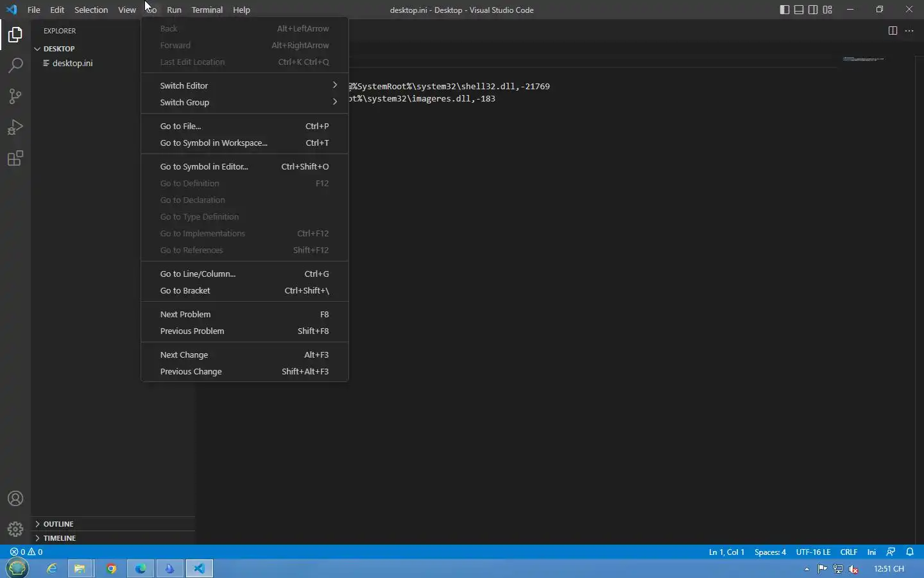Click the network tray icon
This screenshot has height=578, width=924.
pos(838,569)
